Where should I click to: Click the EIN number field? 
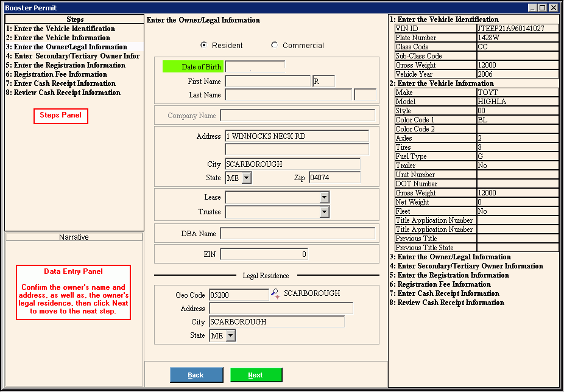(x=264, y=254)
